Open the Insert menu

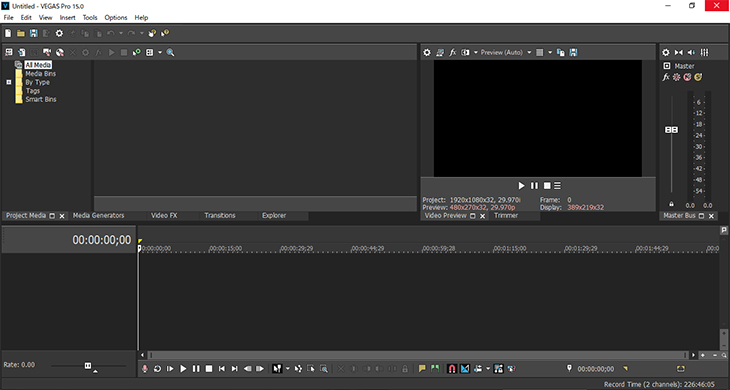coord(68,18)
